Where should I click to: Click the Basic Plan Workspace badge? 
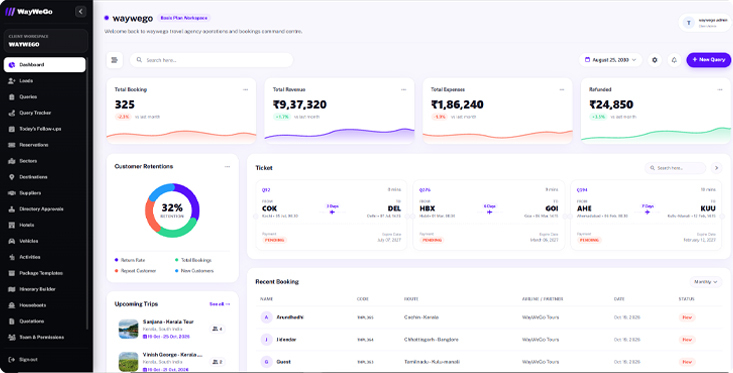184,18
